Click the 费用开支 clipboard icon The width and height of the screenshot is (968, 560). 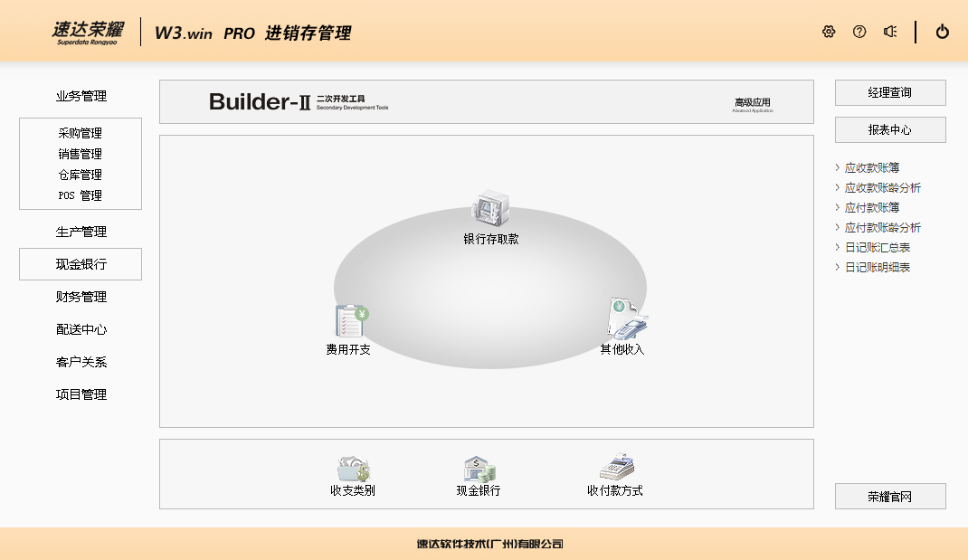click(x=351, y=320)
